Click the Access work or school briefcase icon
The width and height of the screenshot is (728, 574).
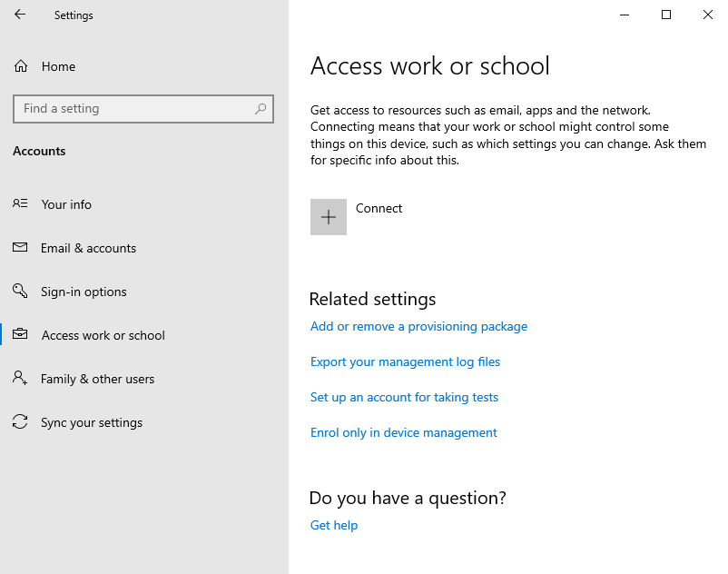[20, 334]
